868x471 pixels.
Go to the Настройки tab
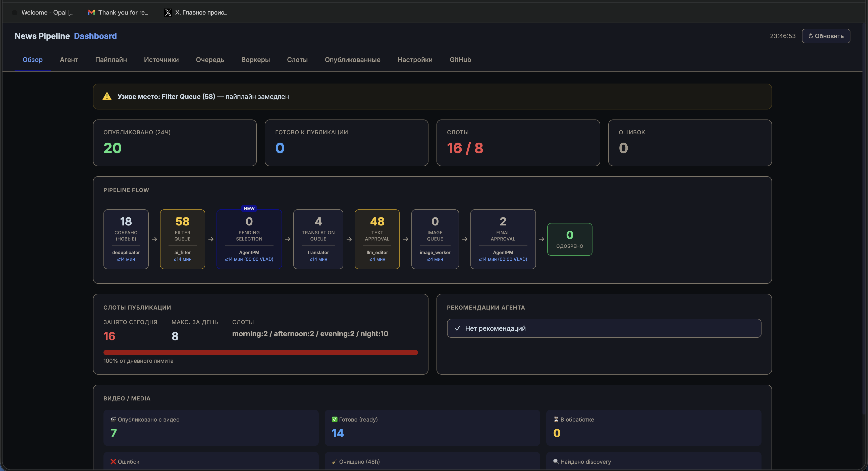tap(415, 60)
